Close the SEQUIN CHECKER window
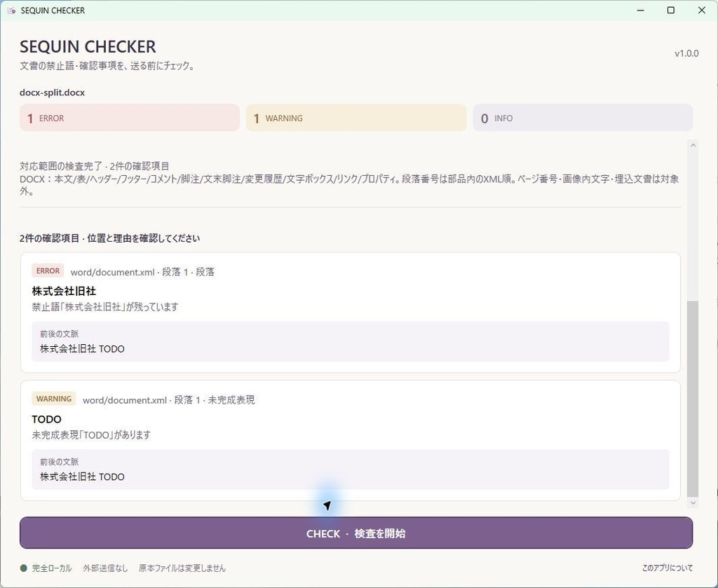718x588 pixels. click(x=701, y=10)
